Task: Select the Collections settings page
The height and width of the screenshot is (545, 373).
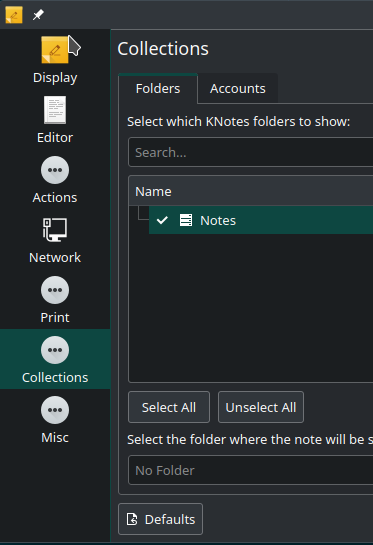Action: (55, 359)
